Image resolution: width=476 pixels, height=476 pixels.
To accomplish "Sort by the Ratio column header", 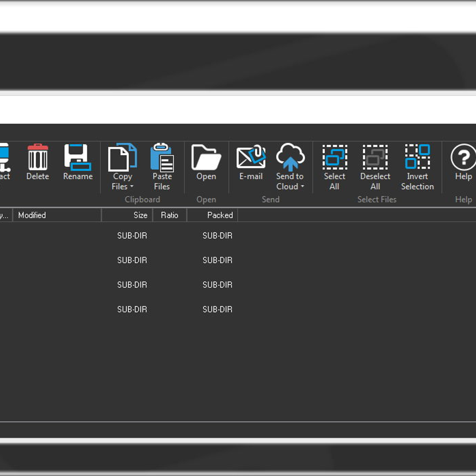I will point(170,215).
